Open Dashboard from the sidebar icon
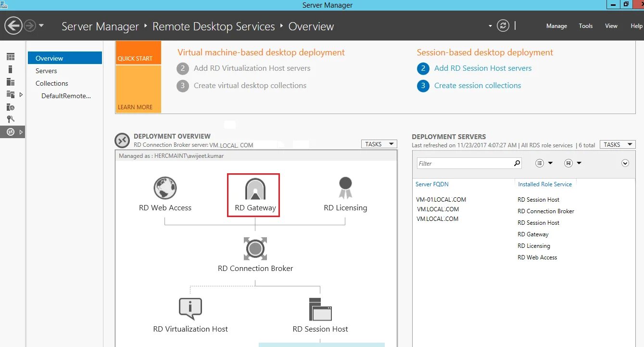This screenshot has width=644, height=347. tap(11, 57)
